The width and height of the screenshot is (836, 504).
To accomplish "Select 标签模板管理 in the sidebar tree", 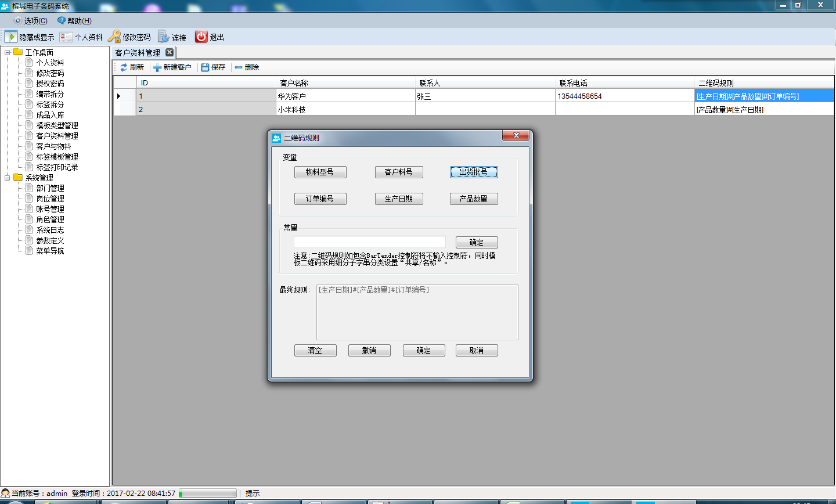I will point(57,157).
